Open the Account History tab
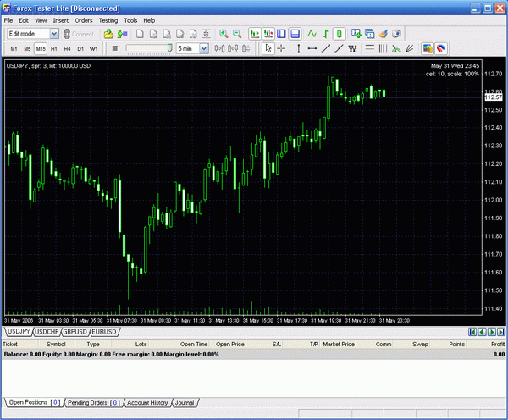This screenshot has width=508, height=420. point(147,402)
